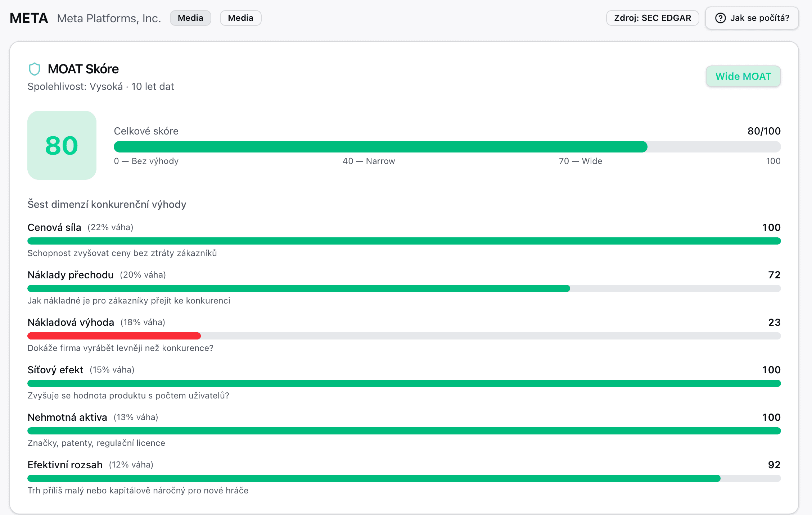
Task: Click the 40 — Narrow scale label
Action: [369, 161]
